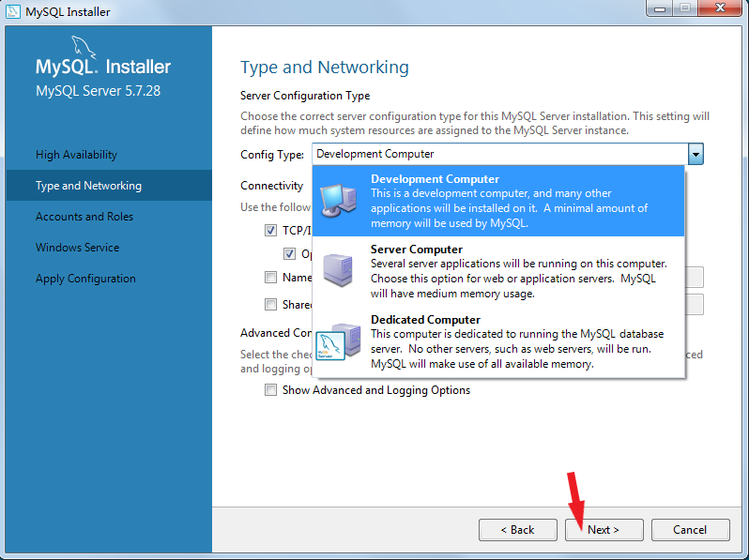749x560 pixels.
Task: Close the MySQL Installer window
Action: pyautogui.click(x=720, y=8)
